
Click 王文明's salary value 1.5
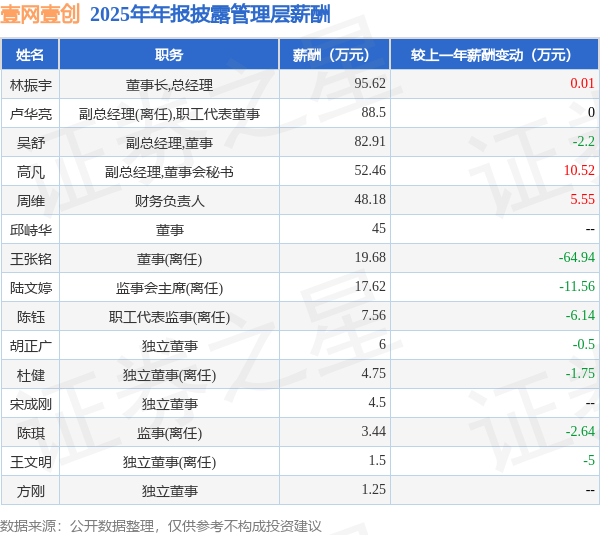click(377, 460)
